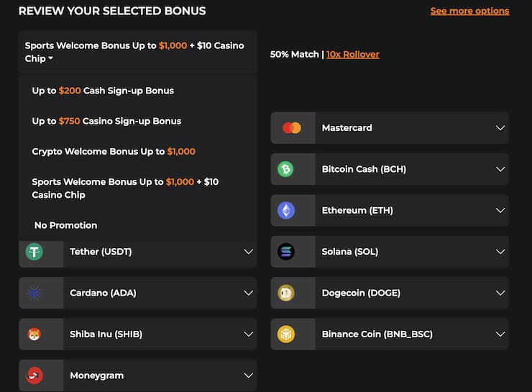532x392 pixels.
Task: Expand the Binance Coin (BNB_BSC) chevron
Action: (x=500, y=334)
